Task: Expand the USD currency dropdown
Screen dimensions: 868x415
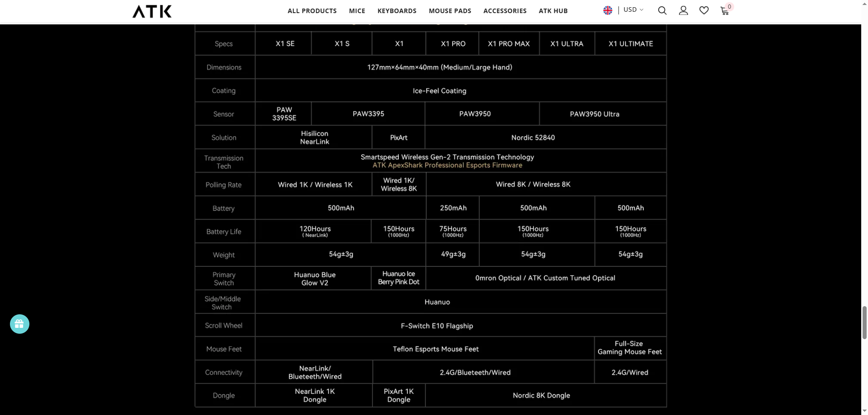Action: pos(633,10)
